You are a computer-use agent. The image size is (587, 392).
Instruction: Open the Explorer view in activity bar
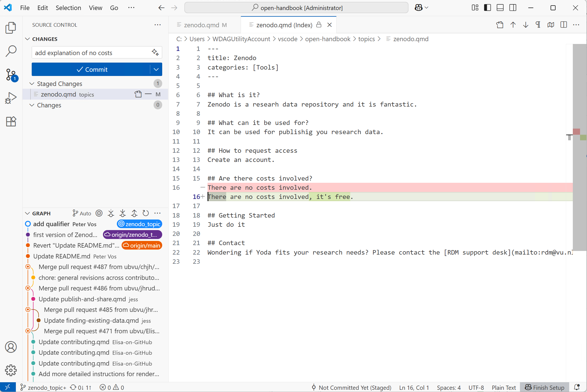coord(11,28)
